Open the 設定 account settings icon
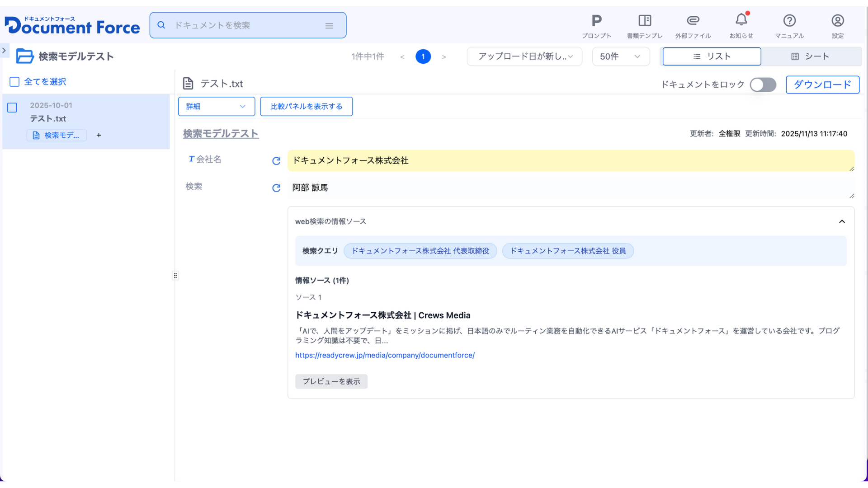The width and height of the screenshot is (868, 488). tap(837, 21)
